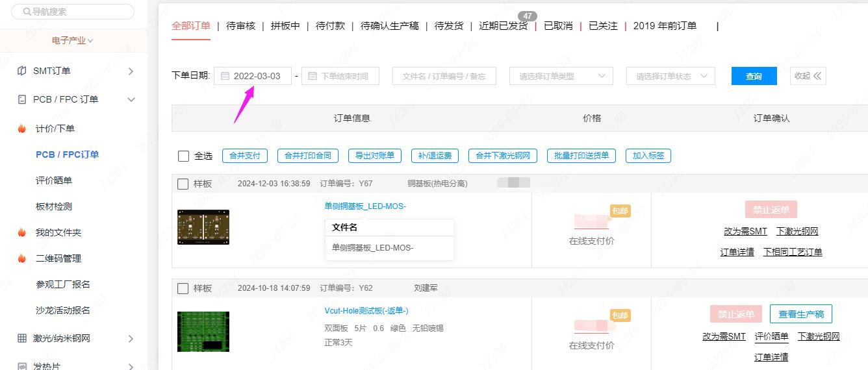Click the flame icon beside 我的文件夹
Screen dimensions: 868x370
pos(22,232)
